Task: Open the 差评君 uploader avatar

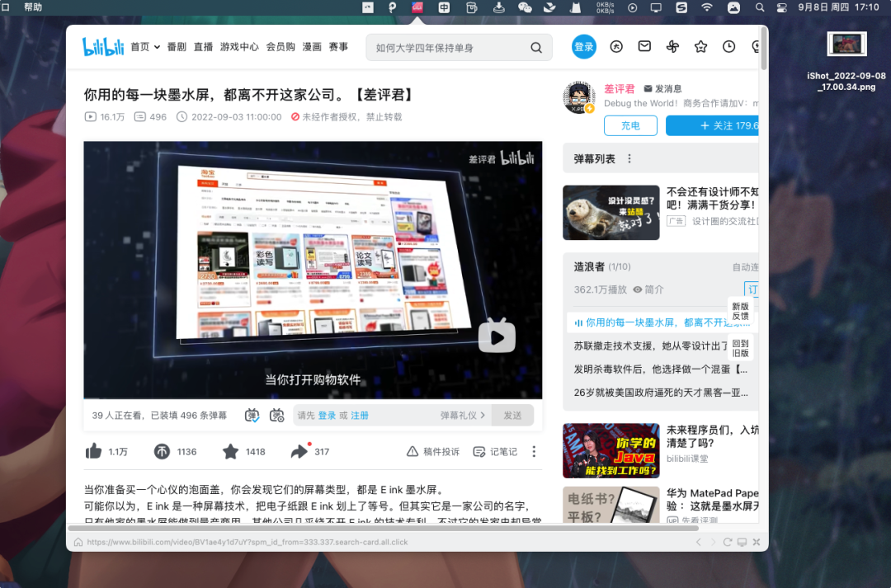Action: 579,97
